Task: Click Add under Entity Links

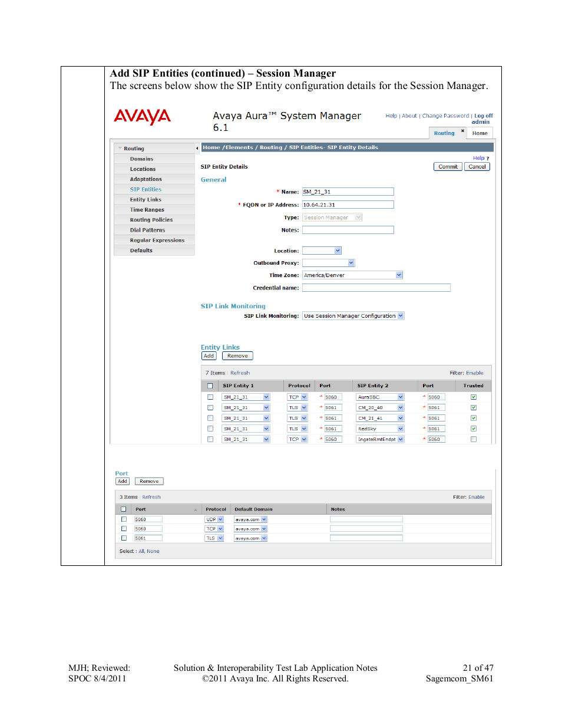Action: 209,356
